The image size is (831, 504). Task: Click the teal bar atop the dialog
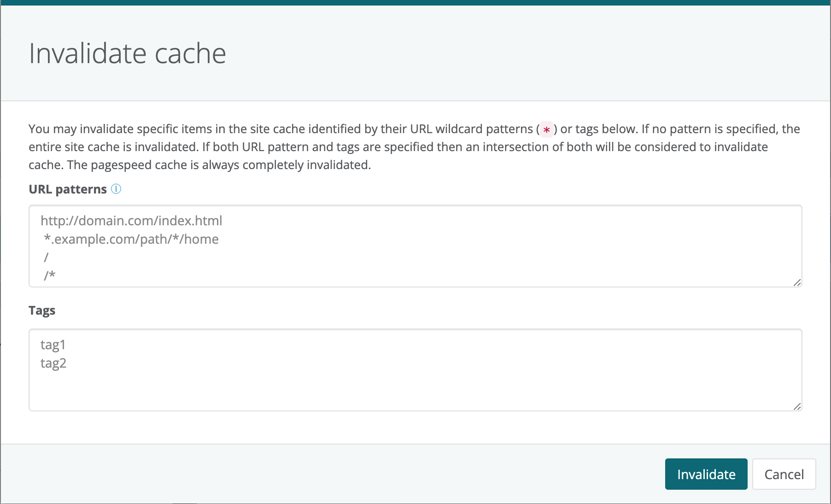[415, 2]
